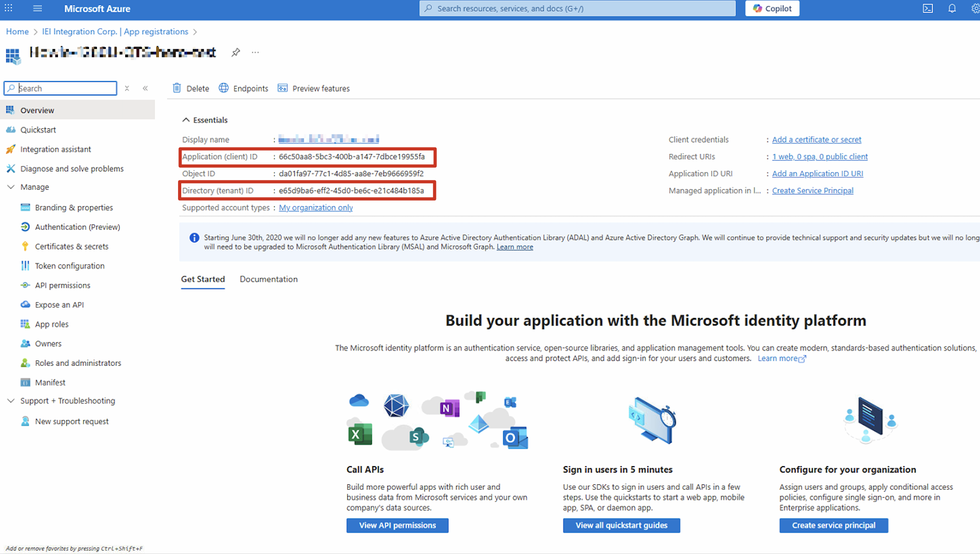Click the Add a certificate or secret link
Screen dimensions: 980x554
816,139
